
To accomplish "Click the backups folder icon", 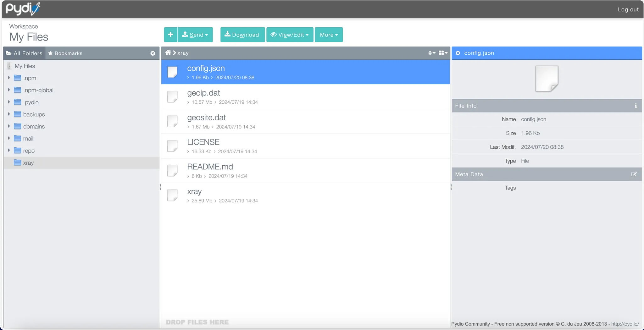I will [18, 114].
